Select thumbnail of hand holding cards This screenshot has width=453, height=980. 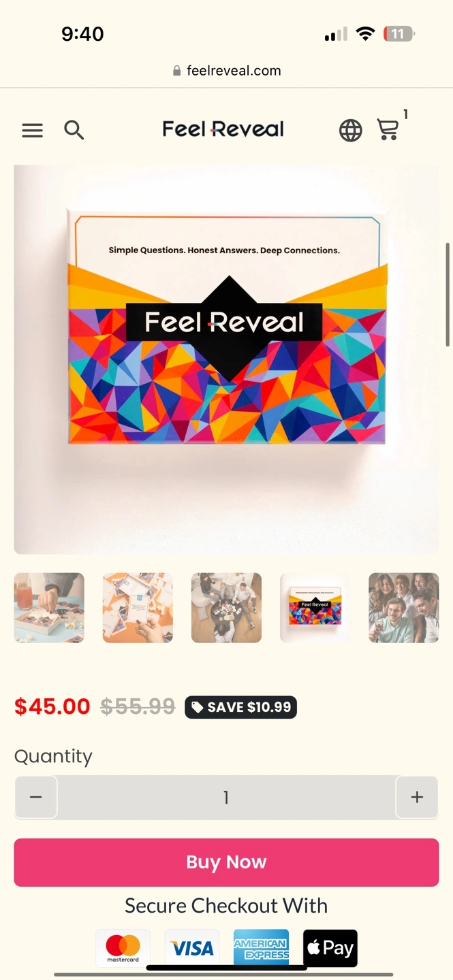pyautogui.click(x=138, y=608)
